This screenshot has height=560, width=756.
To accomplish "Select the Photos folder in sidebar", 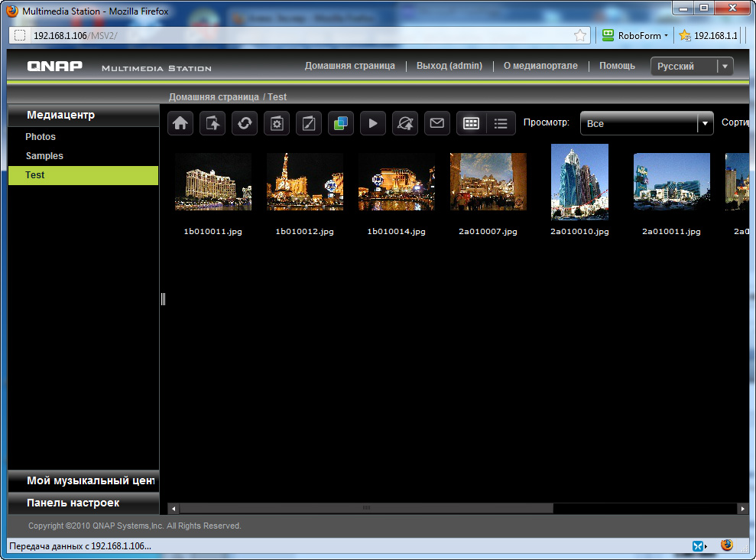I will pos(41,137).
